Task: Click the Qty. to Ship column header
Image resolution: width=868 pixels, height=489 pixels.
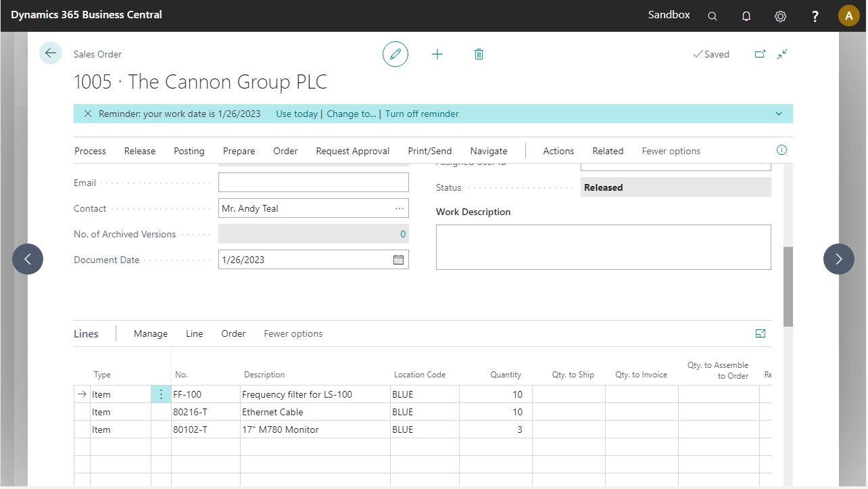Action: (573, 375)
